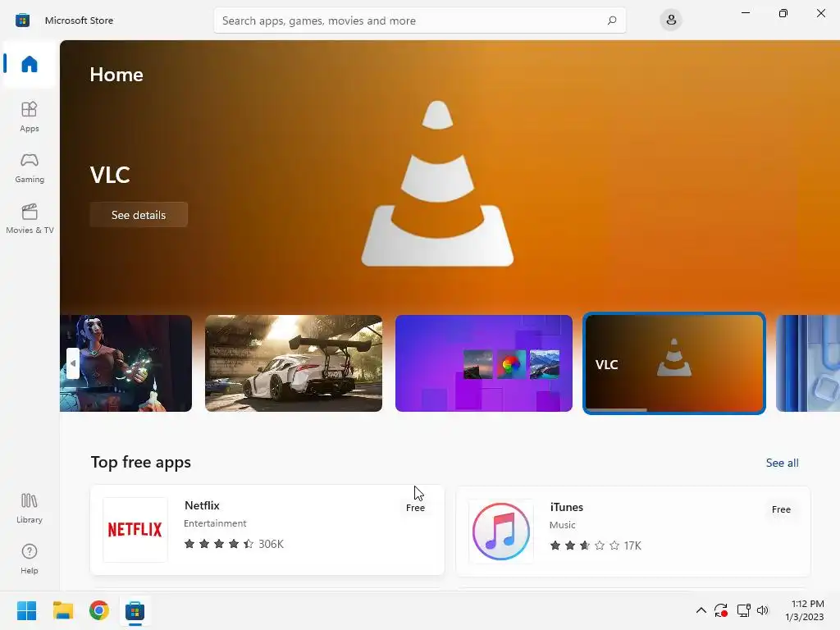Click the Top free apps heading

(141, 463)
